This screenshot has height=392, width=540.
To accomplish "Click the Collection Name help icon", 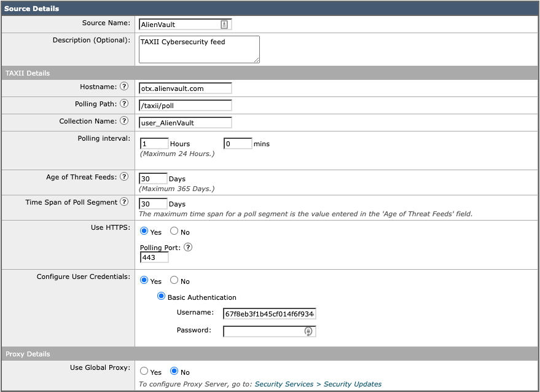I will (x=124, y=120).
